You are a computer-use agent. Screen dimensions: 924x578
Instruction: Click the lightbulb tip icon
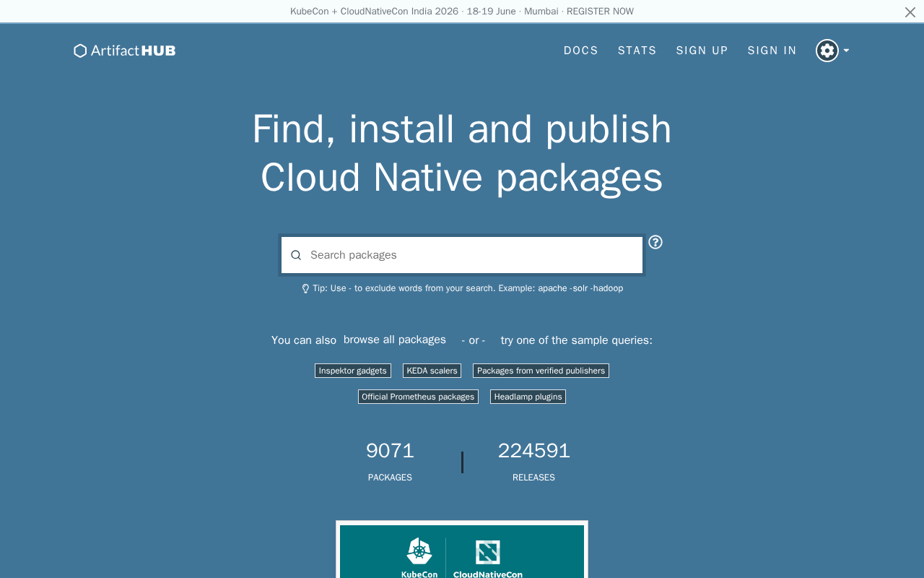(305, 288)
